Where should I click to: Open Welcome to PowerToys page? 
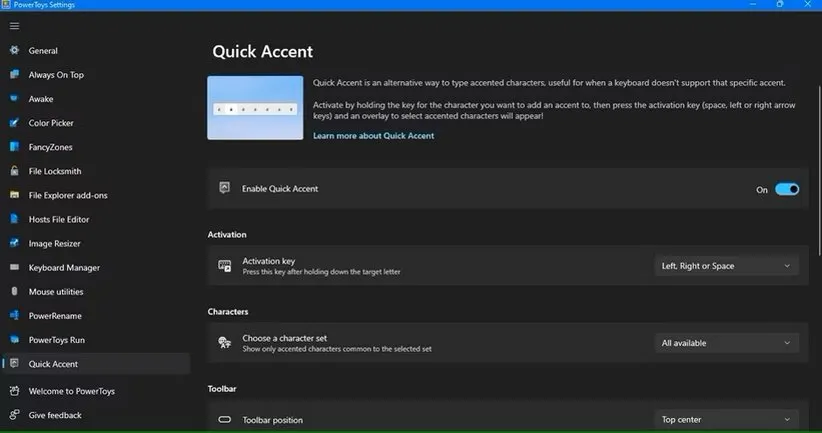(x=71, y=391)
